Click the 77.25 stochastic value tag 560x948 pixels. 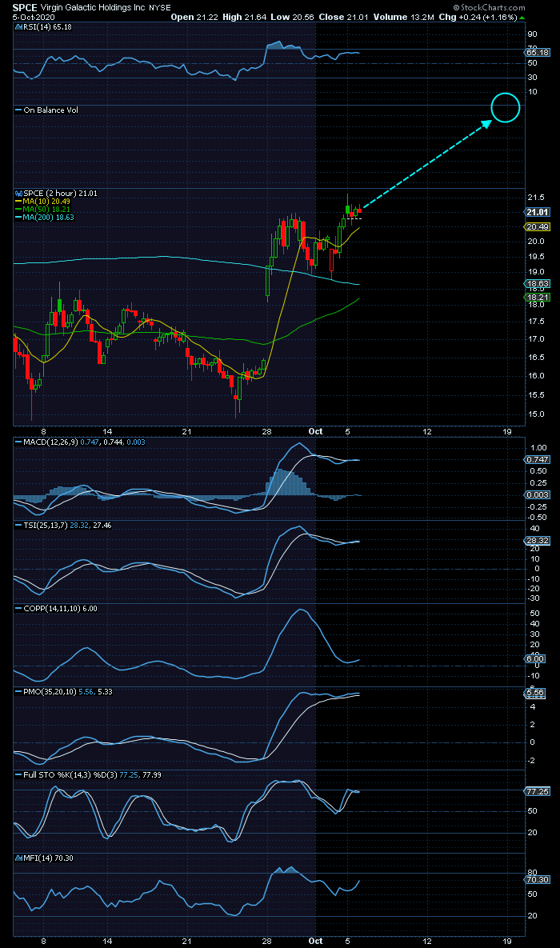pos(537,791)
